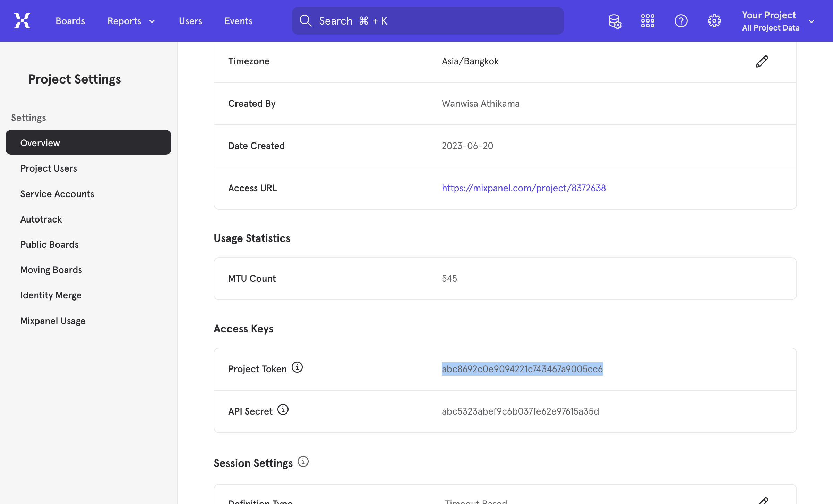Open the settings gear icon

pos(714,21)
